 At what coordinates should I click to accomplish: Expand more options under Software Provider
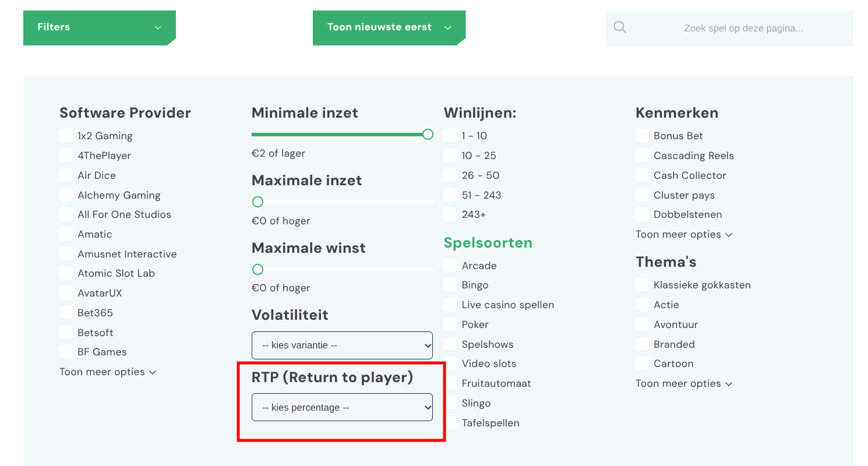click(x=108, y=372)
